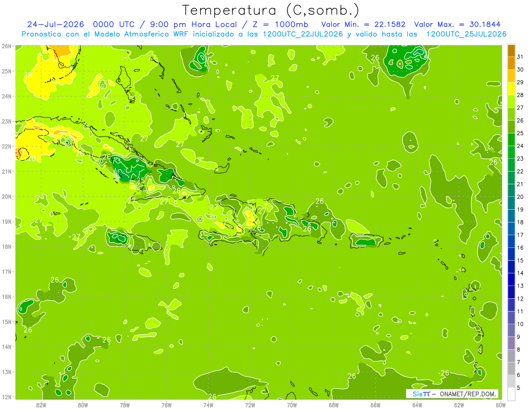
Task: Click the 26N latitude axis label
Action: pos(6,46)
